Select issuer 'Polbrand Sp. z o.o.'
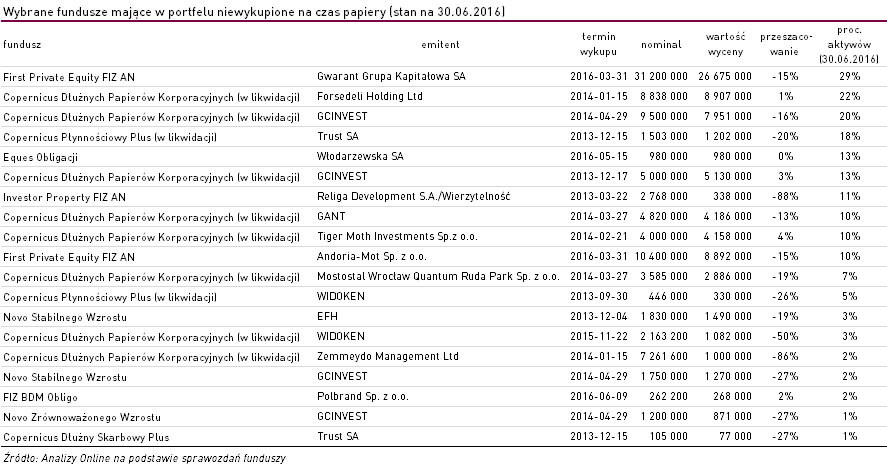Viewport: 887px width, 467px height. (x=363, y=396)
